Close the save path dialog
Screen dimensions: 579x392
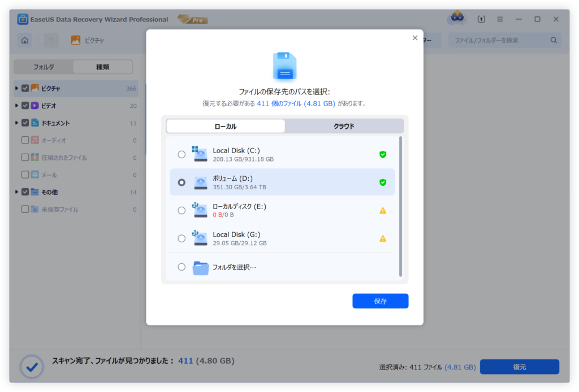(x=415, y=38)
